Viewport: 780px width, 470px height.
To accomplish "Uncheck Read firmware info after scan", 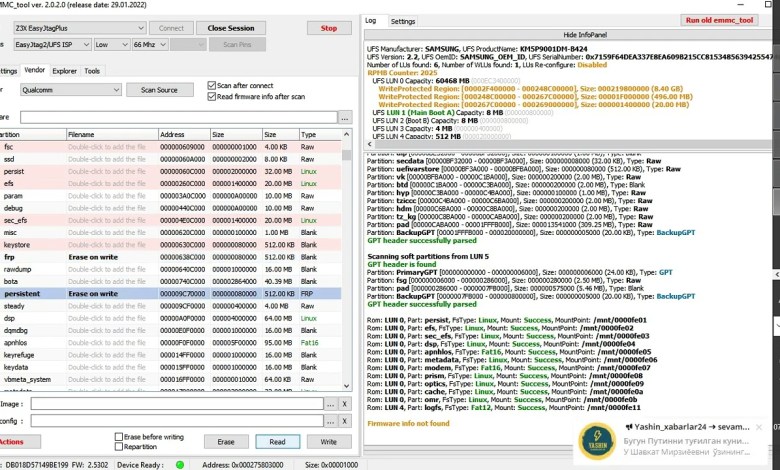I will 211,96.
